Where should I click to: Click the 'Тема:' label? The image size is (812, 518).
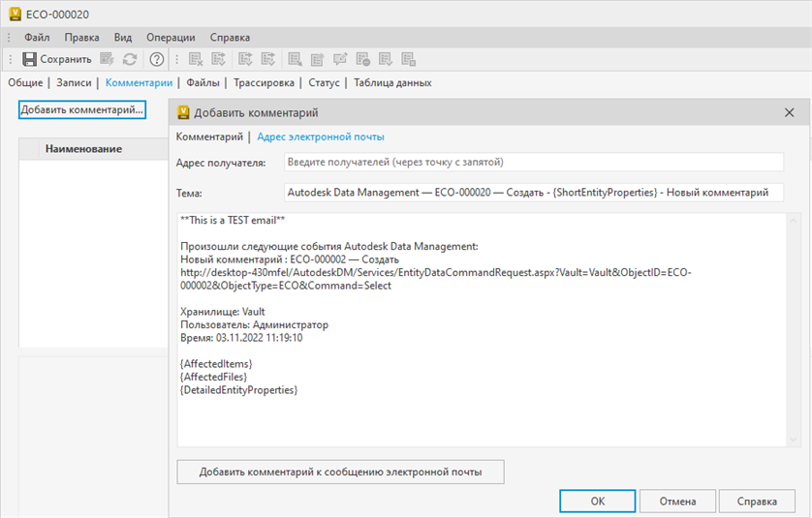189,194
